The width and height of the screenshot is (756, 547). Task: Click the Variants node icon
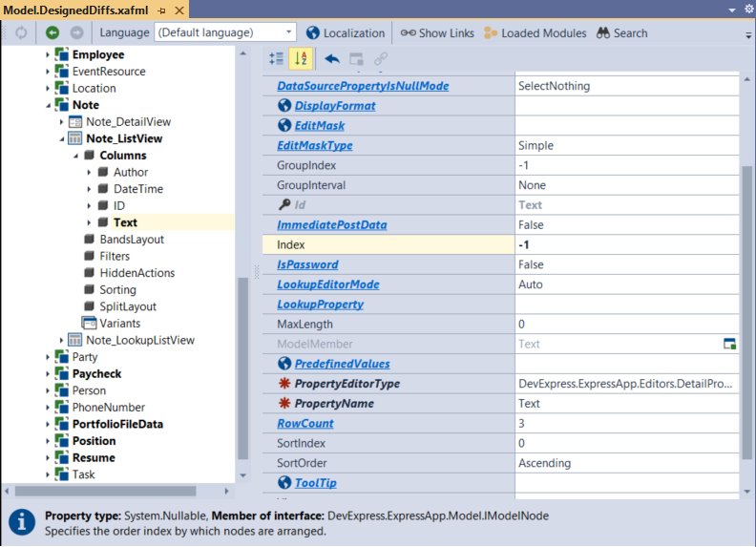click(89, 323)
